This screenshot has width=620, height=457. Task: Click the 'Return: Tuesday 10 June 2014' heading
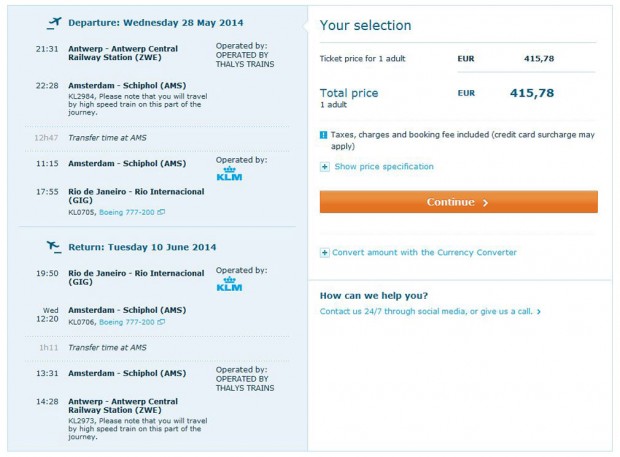tap(146, 246)
